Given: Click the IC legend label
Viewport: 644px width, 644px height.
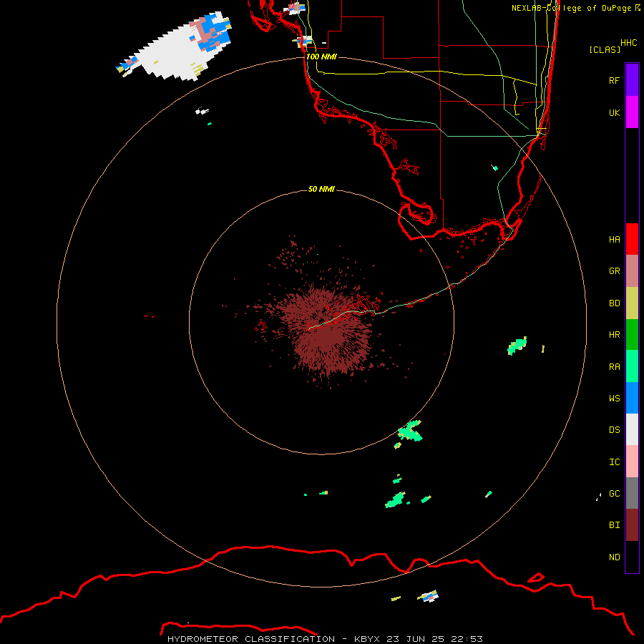Looking at the screenshot, I should tap(614, 462).
